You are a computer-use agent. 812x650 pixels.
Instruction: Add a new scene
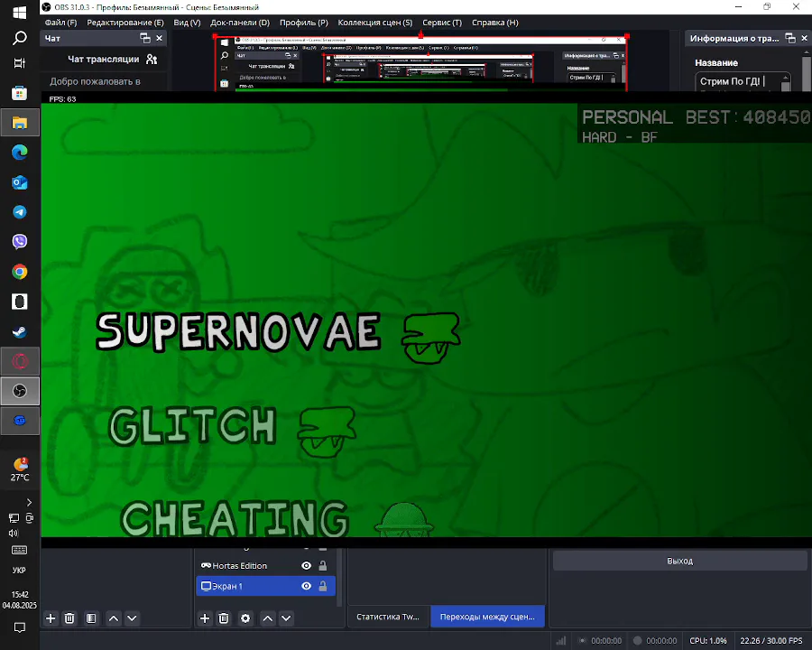pos(51,618)
